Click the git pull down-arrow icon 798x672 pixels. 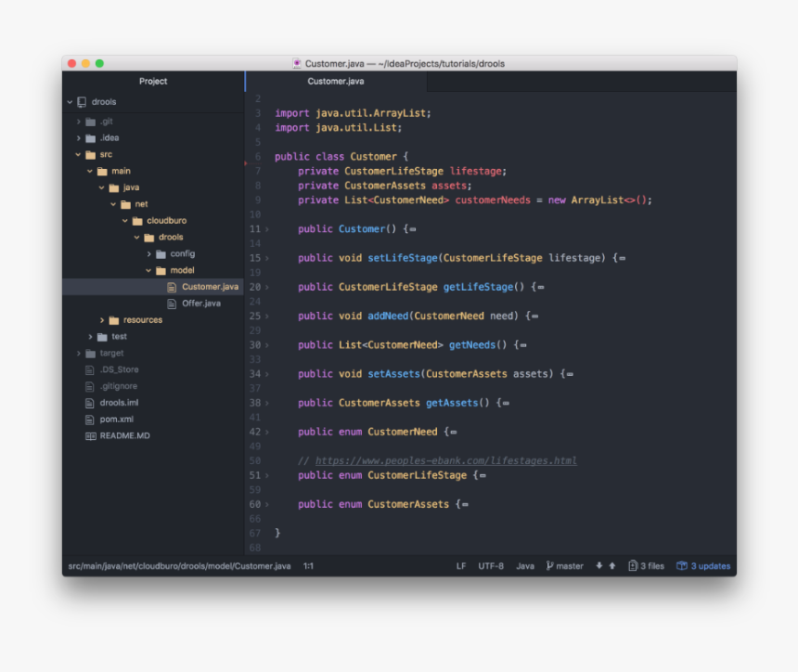click(599, 566)
